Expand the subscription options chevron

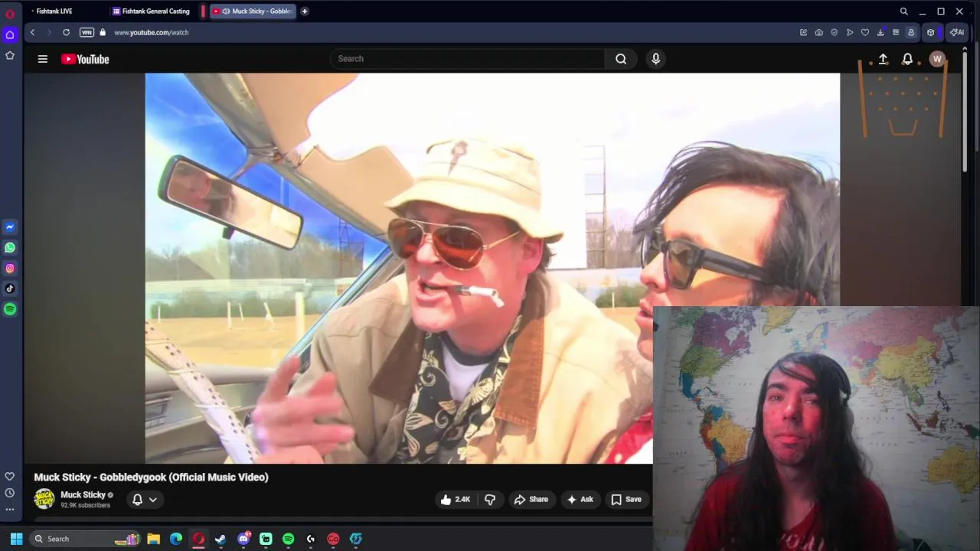pyautogui.click(x=153, y=500)
